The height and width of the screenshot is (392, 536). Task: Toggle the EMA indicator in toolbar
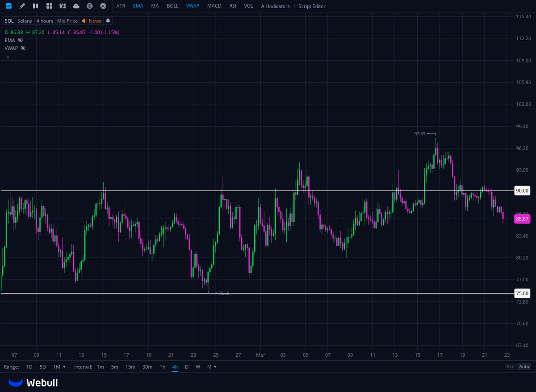point(138,6)
